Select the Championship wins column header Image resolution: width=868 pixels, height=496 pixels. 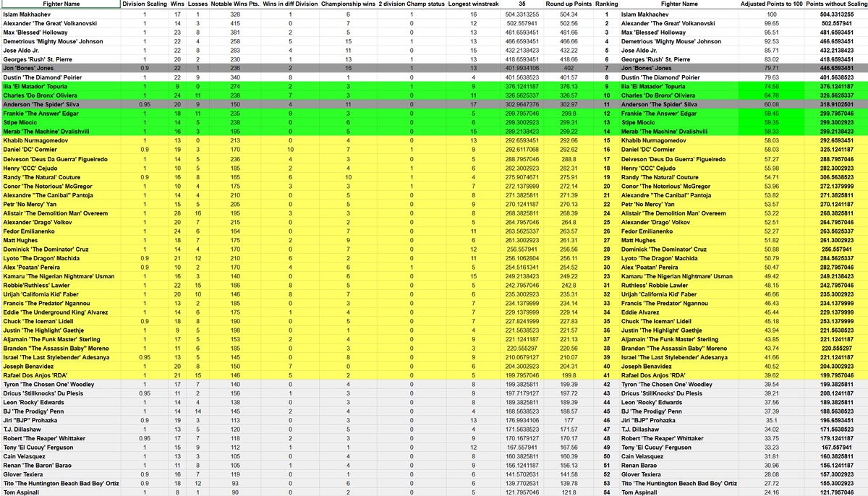pos(349,4)
